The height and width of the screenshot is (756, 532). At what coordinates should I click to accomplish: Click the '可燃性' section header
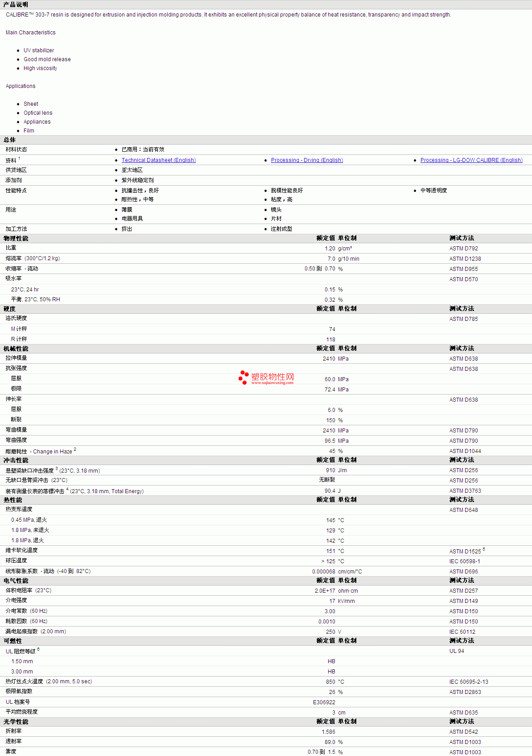pos(13,641)
